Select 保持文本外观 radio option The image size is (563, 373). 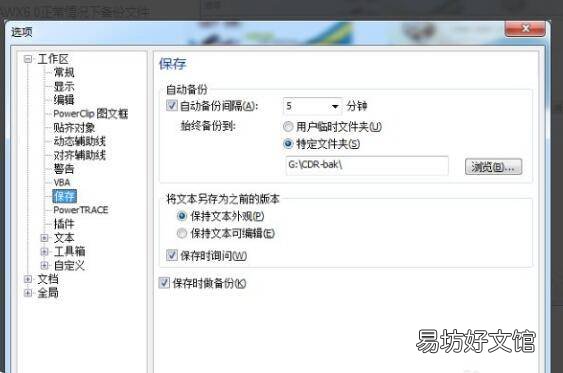(182, 216)
